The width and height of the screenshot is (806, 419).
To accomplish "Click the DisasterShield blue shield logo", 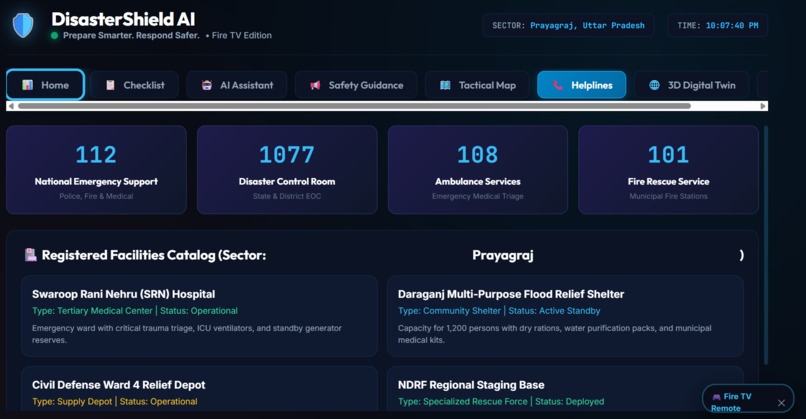I will tap(23, 25).
